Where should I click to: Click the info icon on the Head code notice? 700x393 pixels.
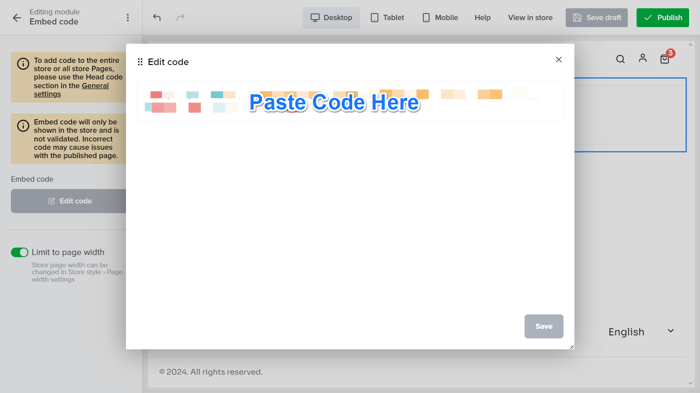[x=23, y=64]
